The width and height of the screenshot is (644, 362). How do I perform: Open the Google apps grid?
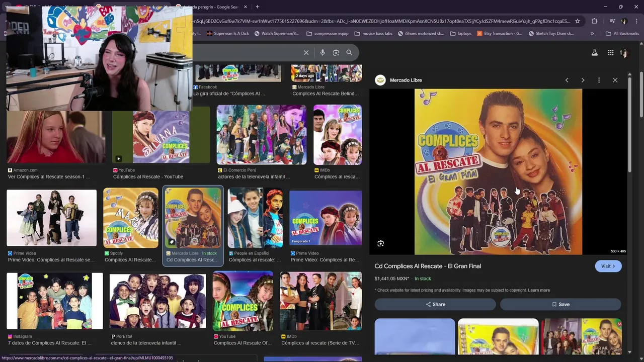coord(610,53)
